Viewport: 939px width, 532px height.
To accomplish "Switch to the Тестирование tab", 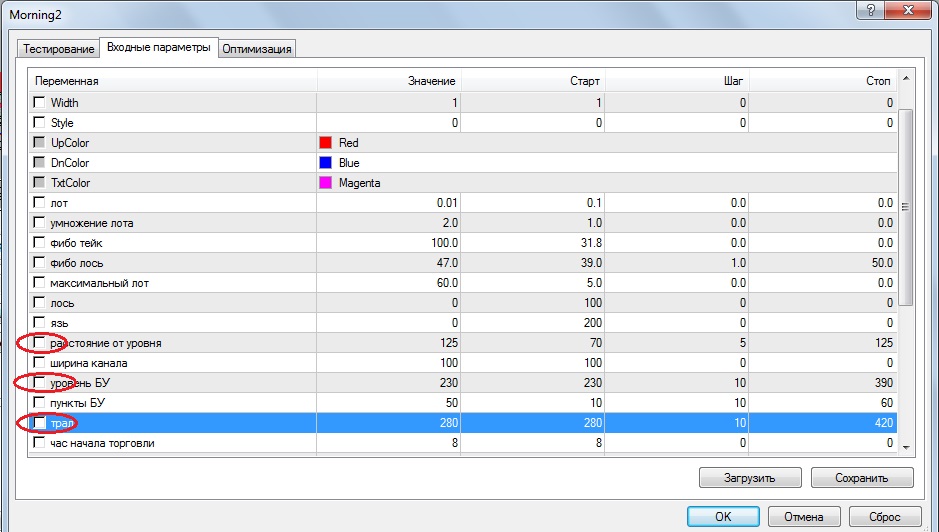I will [x=59, y=49].
